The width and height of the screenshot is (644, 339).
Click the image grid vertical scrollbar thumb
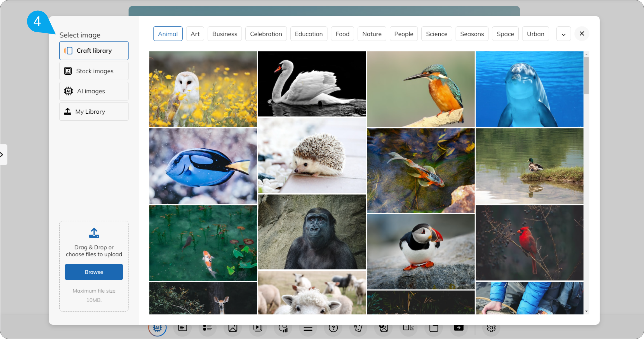(x=586, y=76)
